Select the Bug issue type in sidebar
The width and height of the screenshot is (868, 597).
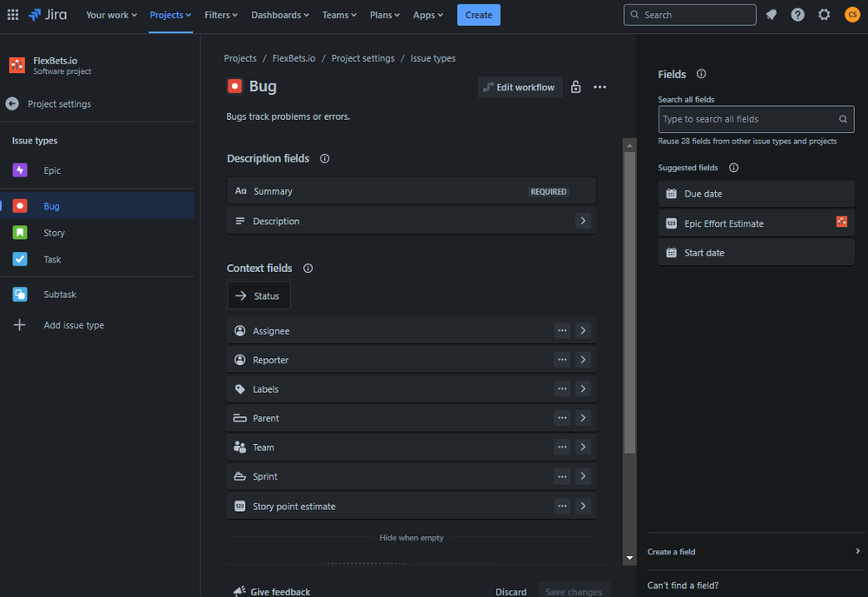97,206
